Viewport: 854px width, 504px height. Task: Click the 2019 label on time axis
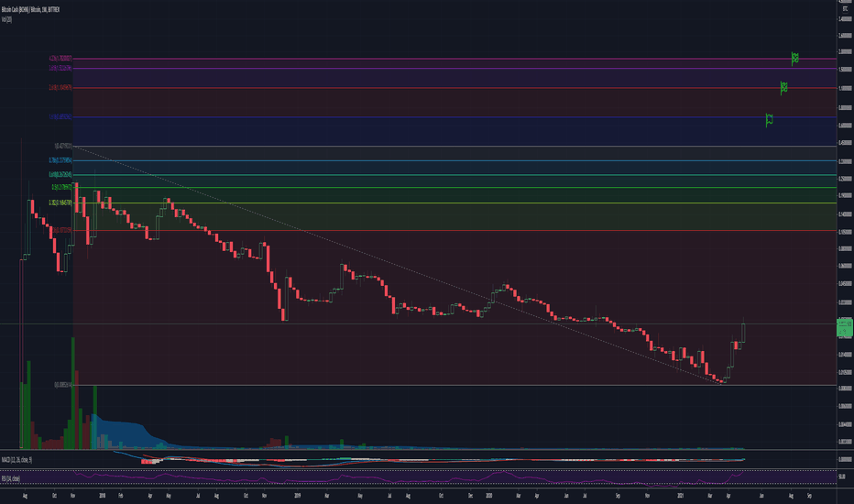(x=298, y=496)
